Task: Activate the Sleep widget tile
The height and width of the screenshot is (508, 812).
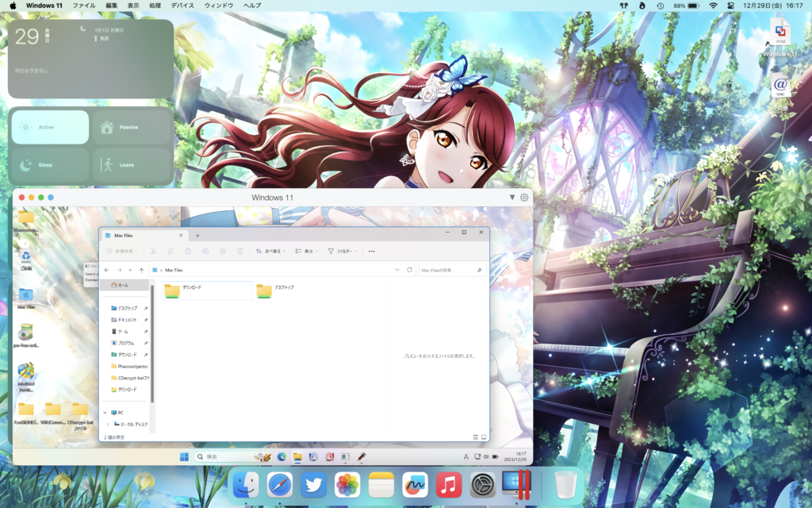Action: [x=50, y=164]
